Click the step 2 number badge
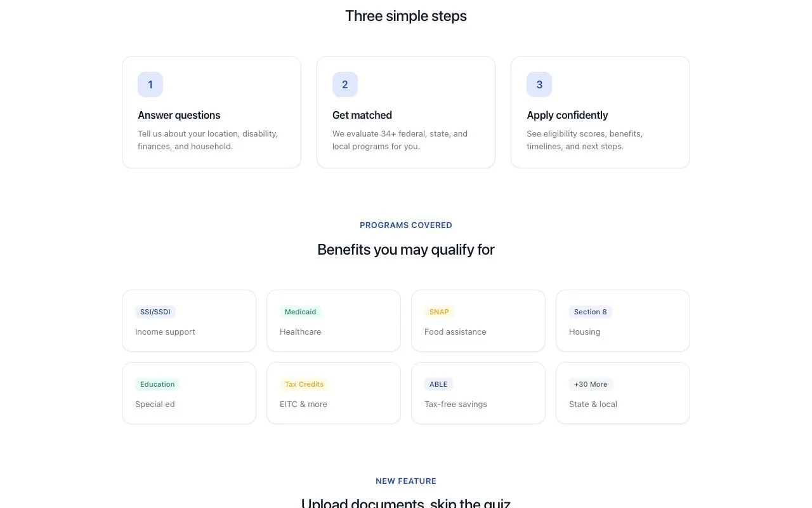 tap(344, 84)
